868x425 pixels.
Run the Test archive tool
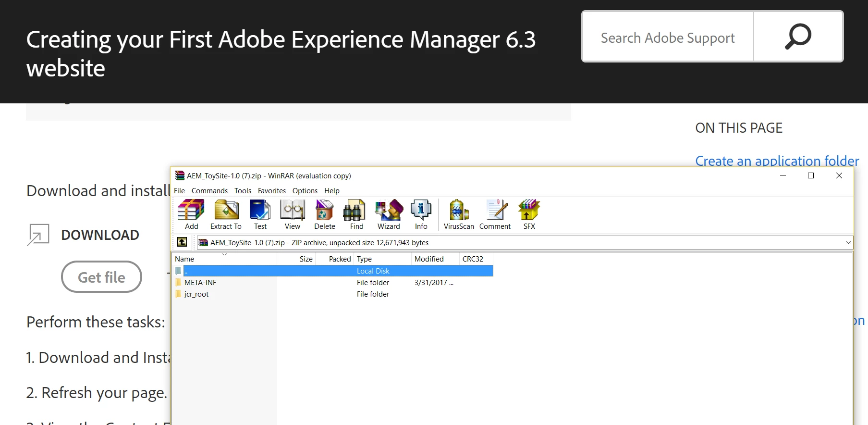click(x=260, y=215)
